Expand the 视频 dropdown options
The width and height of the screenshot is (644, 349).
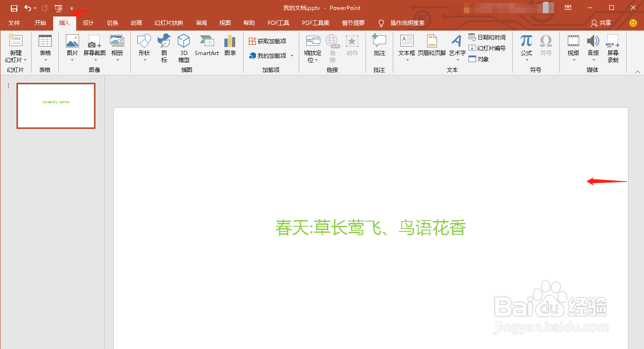point(573,59)
